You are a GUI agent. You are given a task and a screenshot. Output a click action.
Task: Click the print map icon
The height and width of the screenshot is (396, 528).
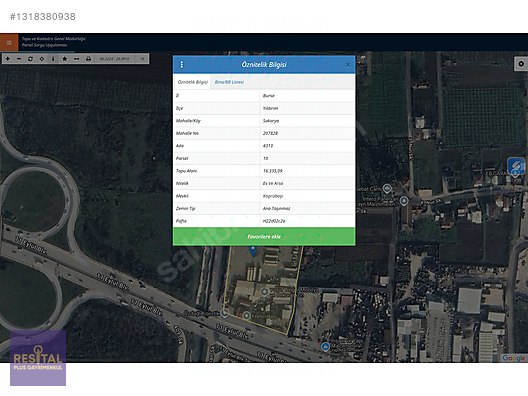coord(88,59)
